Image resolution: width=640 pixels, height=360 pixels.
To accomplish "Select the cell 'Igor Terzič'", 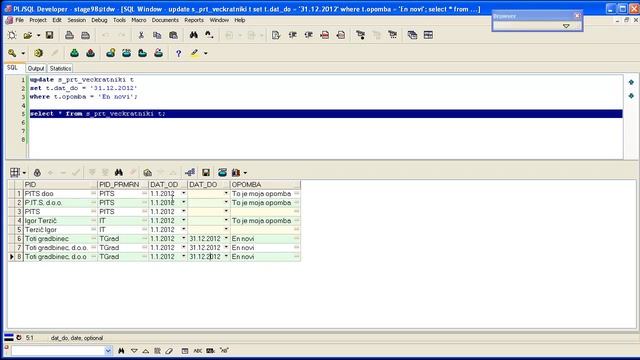I will pyautogui.click(x=60, y=221).
